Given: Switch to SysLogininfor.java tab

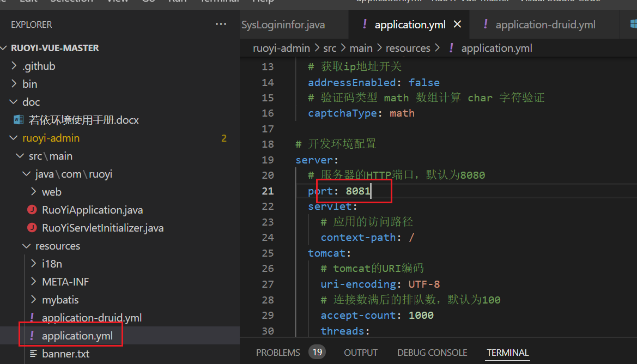Looking at the screenshot, I should (283, 25).
